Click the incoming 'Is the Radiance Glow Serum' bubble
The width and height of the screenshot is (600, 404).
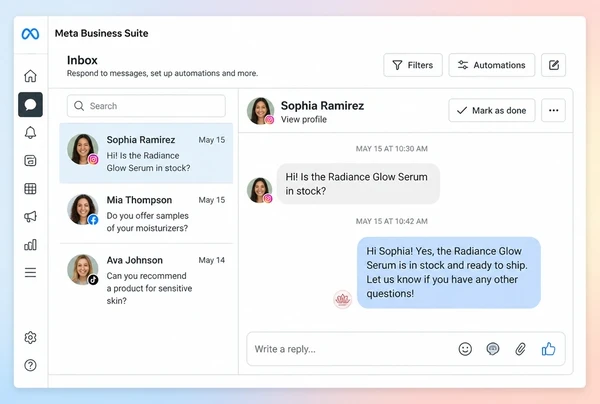tap(358, 184)
